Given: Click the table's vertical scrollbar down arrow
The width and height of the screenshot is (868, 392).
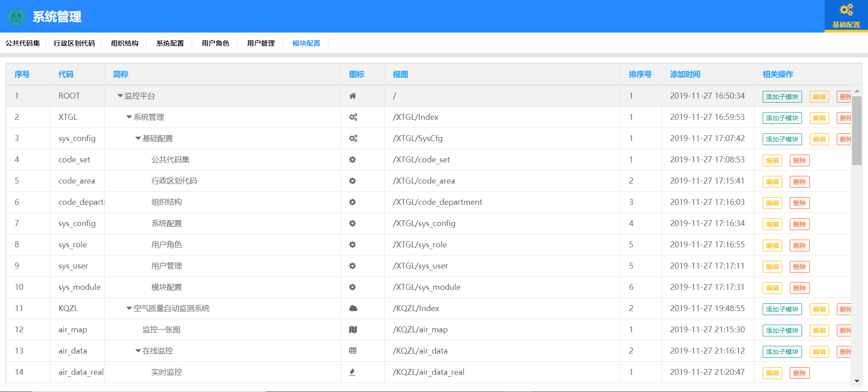Looking at the screenshot, I should (857, 381).
